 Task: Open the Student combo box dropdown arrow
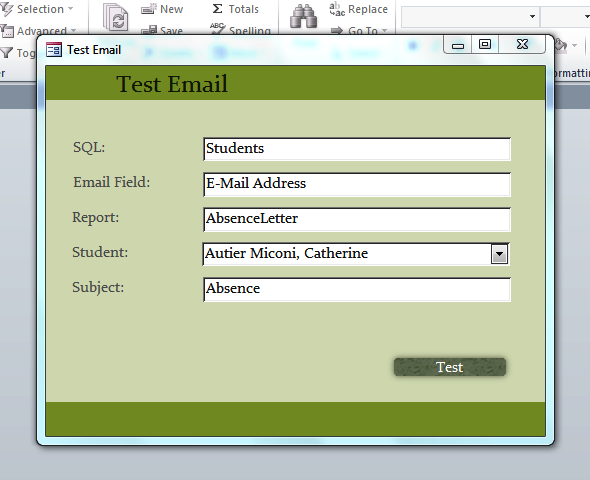coord(499,254)
